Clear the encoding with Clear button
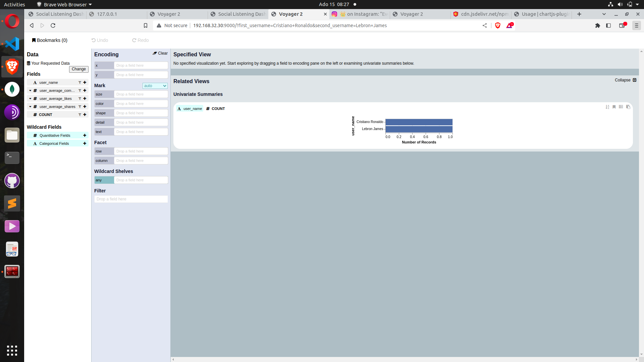644x362 pixels. click(160, 53)
